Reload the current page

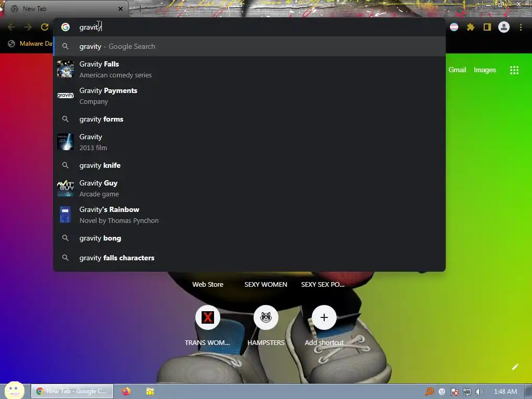(x=45, y=27)
